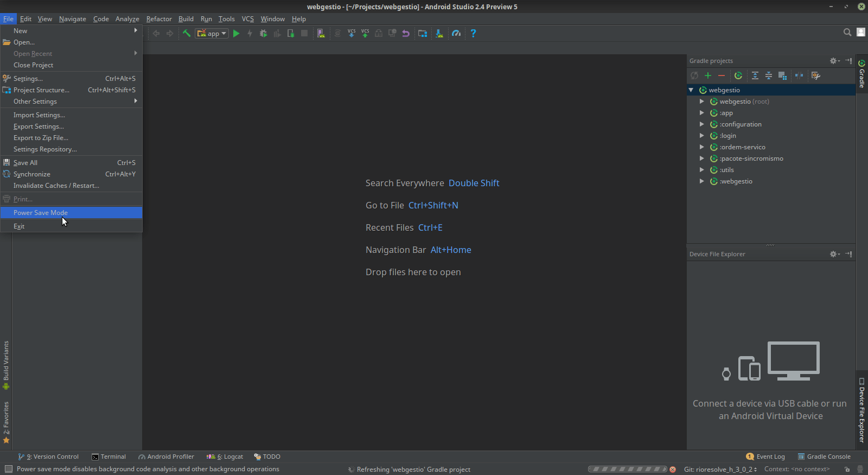Toggle Power Save Mode menu entry
The image size is (868, 475).
(71, 213)
